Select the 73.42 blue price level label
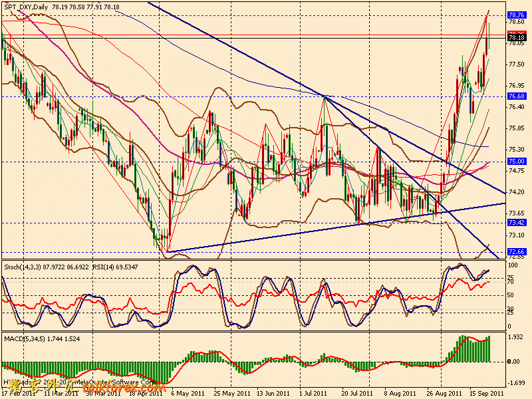The image size is (532, 399). click(x=517, y=223)
